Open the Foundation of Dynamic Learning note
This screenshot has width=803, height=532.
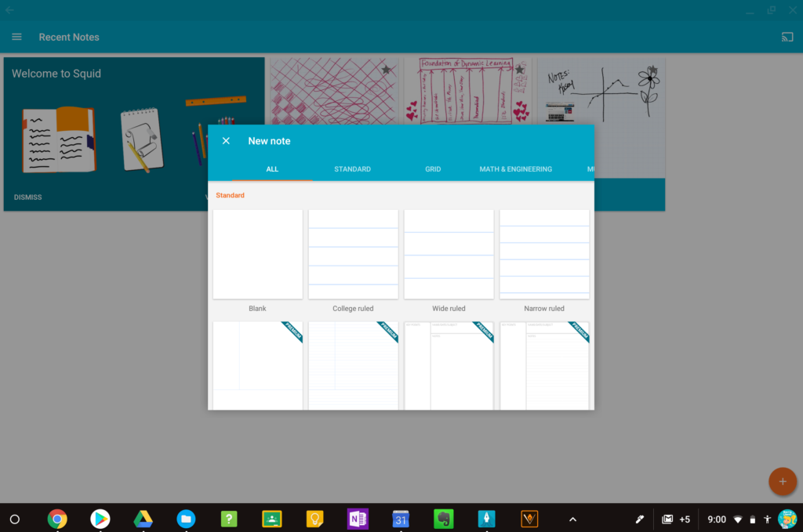click(467, 91)
